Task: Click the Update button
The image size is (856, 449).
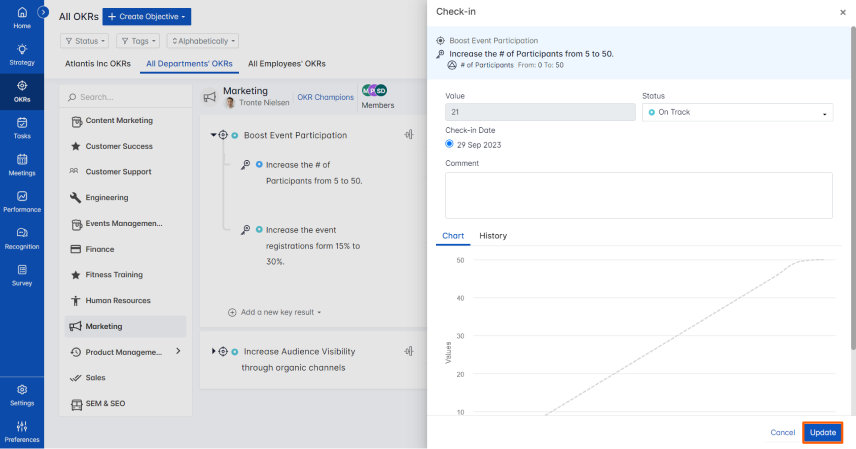Action: (823, 432)
